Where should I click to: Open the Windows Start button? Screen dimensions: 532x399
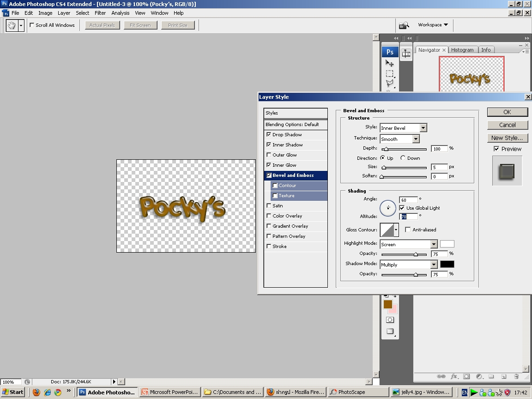[x=13, y=392]
